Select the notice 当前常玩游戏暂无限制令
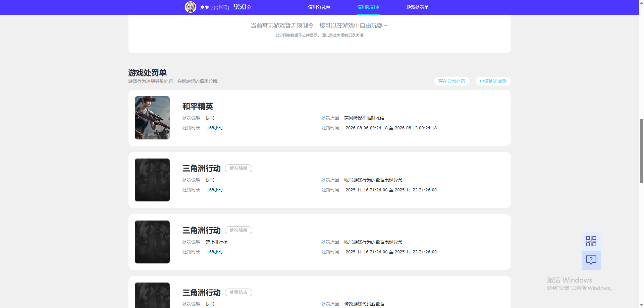Viewport: 644px width, 308px height. tap(319, 25)
